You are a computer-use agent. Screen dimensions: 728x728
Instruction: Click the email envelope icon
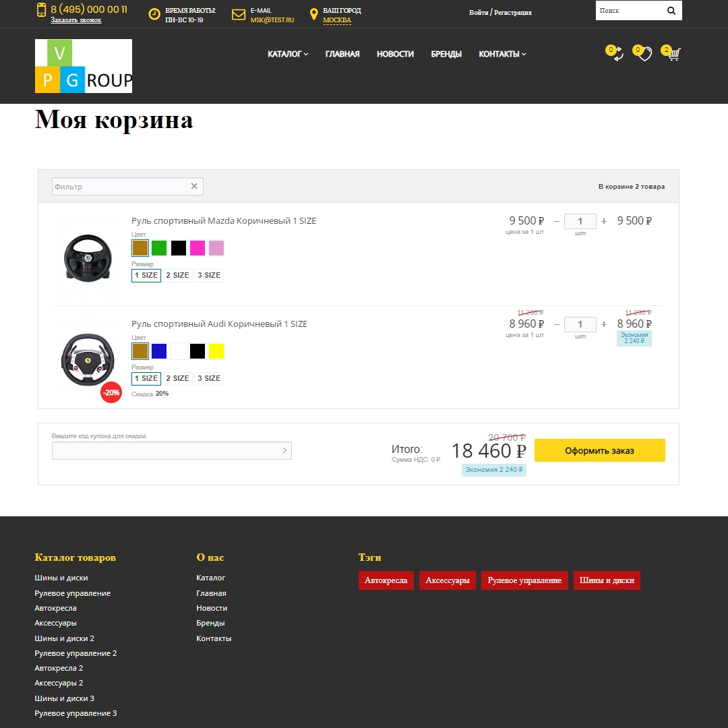point(238,14)
